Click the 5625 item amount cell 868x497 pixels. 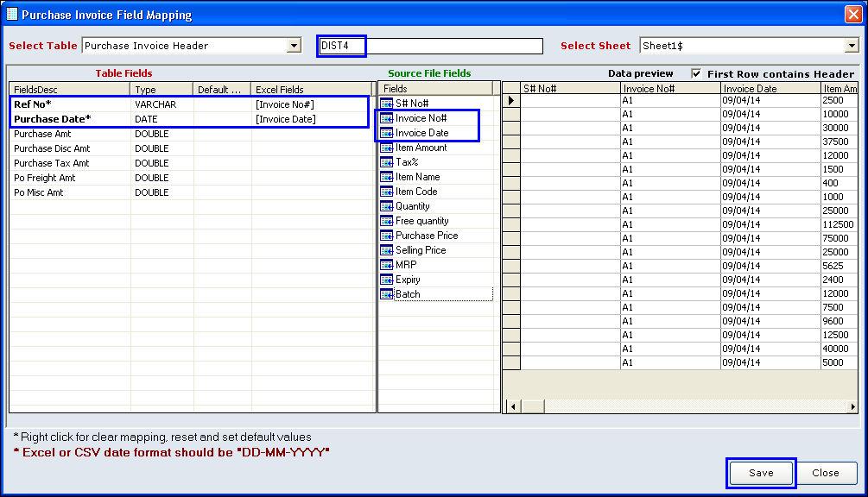[839, 266]
